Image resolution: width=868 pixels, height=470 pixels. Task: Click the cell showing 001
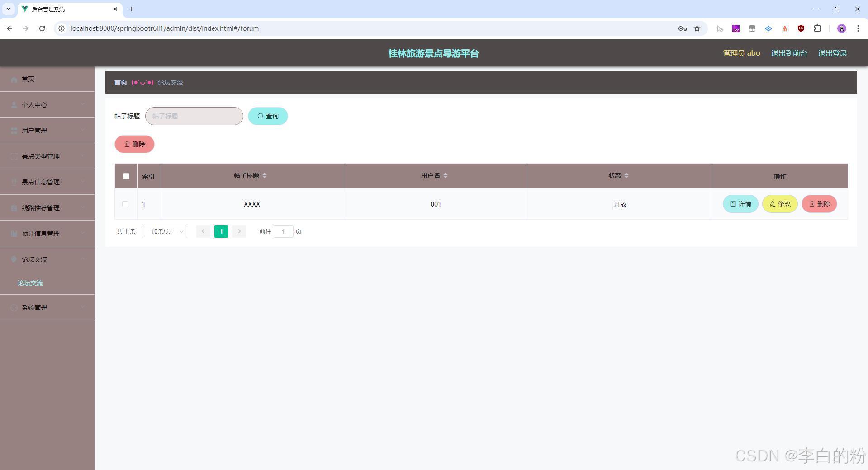436,204
